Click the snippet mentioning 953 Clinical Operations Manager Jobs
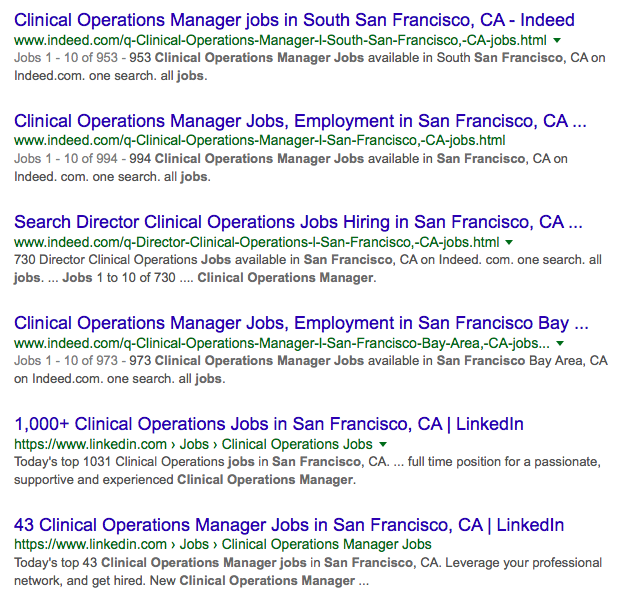Viewport: 643px width, 594px height. (310, 67)
